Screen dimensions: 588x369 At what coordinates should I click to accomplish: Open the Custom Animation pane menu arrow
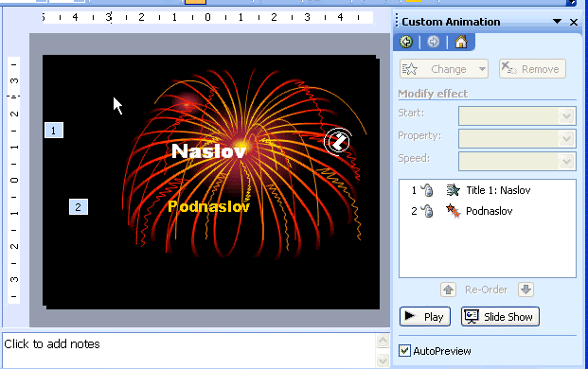coord(558,22)
